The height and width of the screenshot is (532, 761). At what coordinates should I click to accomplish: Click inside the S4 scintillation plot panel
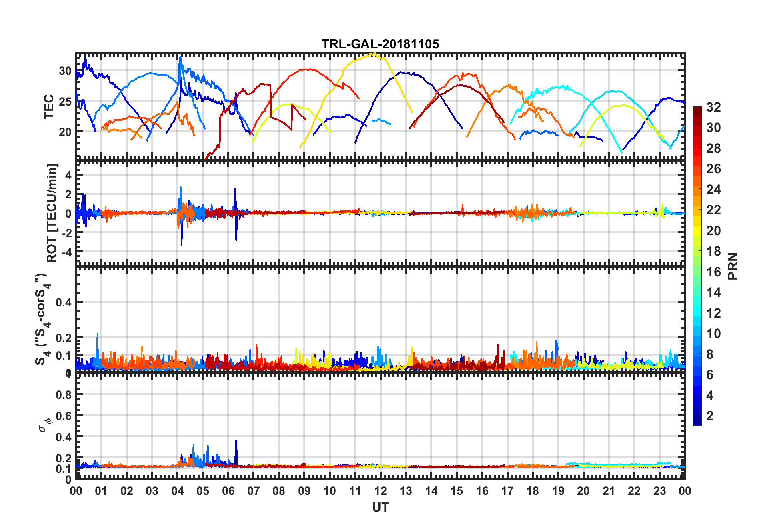(x=380, y=319)
